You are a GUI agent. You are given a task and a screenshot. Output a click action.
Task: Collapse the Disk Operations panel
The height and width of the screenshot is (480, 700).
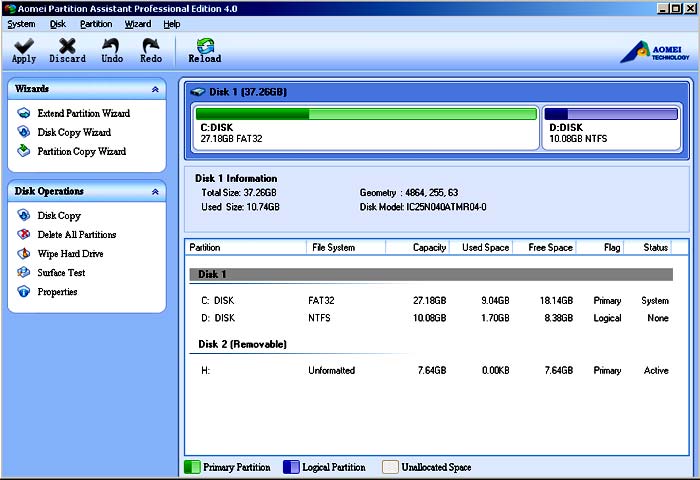coord(155,191)
